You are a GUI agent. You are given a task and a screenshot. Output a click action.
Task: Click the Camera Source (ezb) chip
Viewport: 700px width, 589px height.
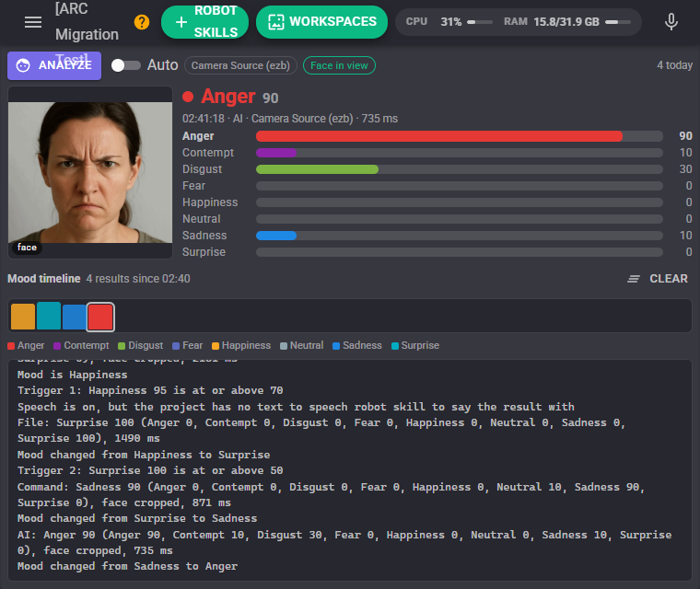[x=240, y=65]
